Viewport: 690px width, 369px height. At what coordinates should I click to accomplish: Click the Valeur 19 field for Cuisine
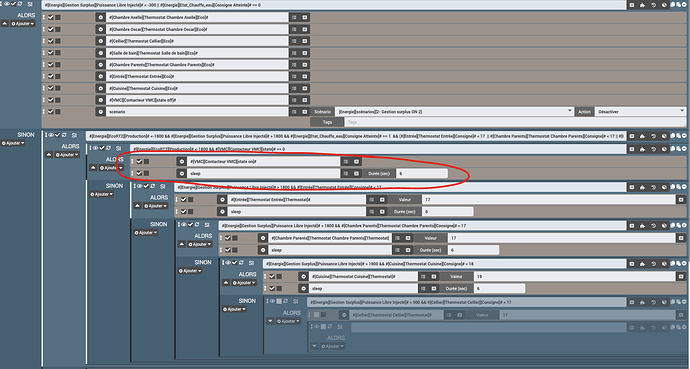pos(574,277)
